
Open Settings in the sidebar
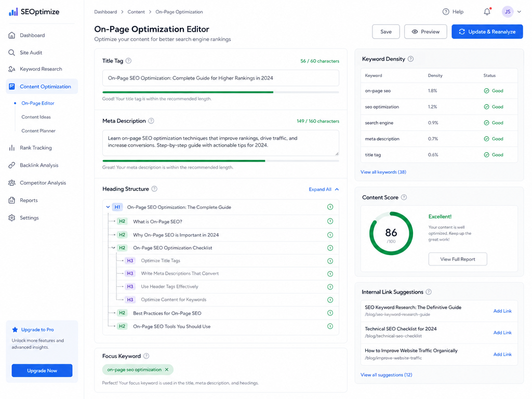pos(42,218)
